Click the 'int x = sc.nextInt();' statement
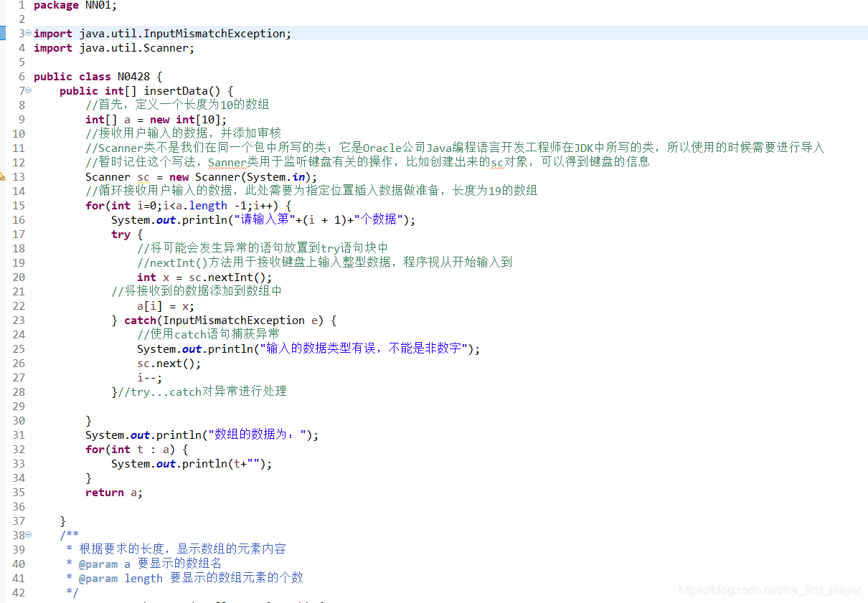This screenshot has height=603, width=868. click(x=204, y=277)
